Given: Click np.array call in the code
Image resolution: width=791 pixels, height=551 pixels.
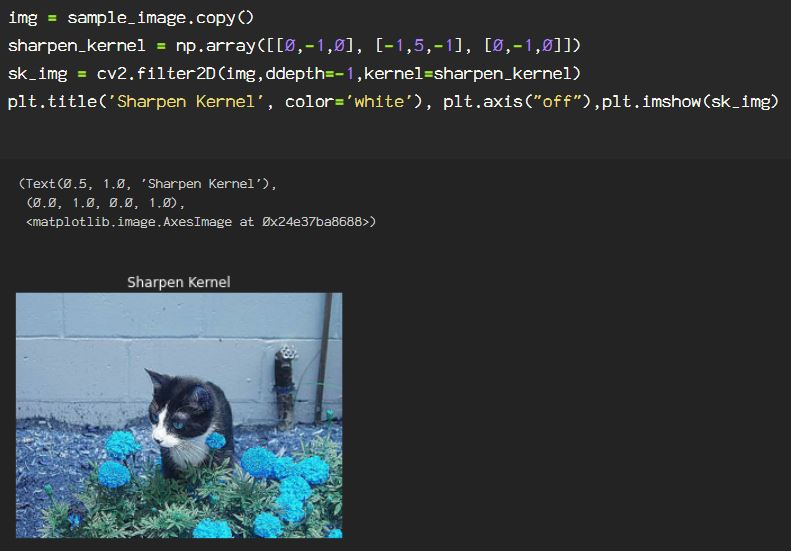Looking at the screenshot, I should [378, 46].
